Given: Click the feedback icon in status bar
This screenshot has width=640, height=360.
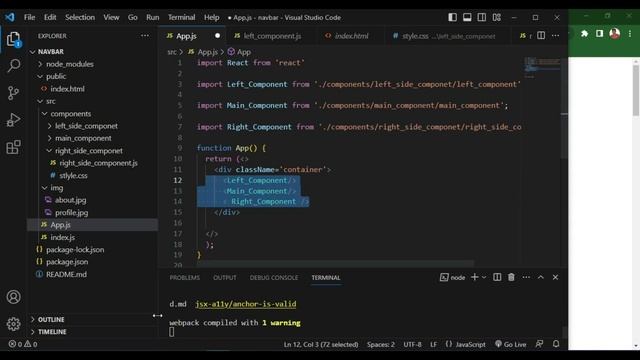Looking at the screenshot, I should [539, 344].
